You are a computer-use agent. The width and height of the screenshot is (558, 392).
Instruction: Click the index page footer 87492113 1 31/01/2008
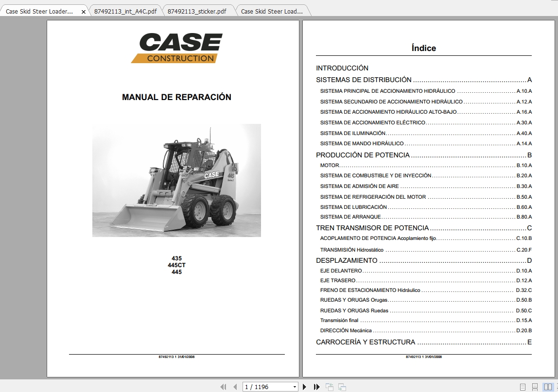(x=423, y=357)
